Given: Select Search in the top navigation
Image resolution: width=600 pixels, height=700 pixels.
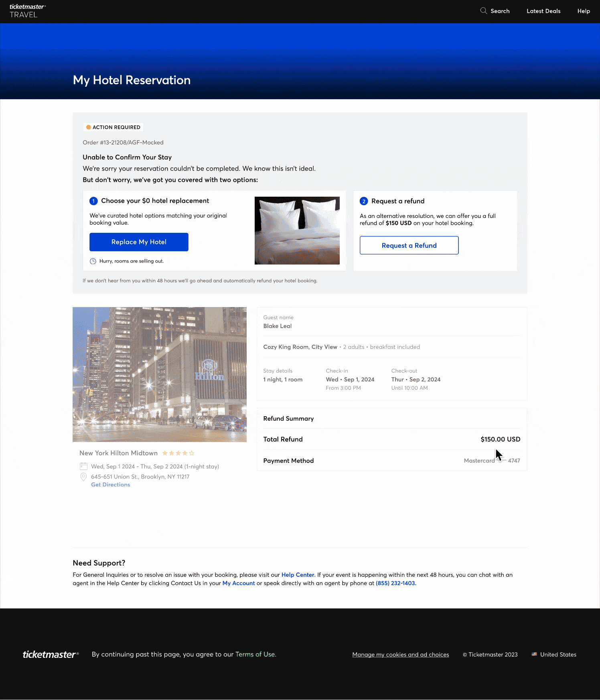Looking at the screenshot, I should [500, 11].
